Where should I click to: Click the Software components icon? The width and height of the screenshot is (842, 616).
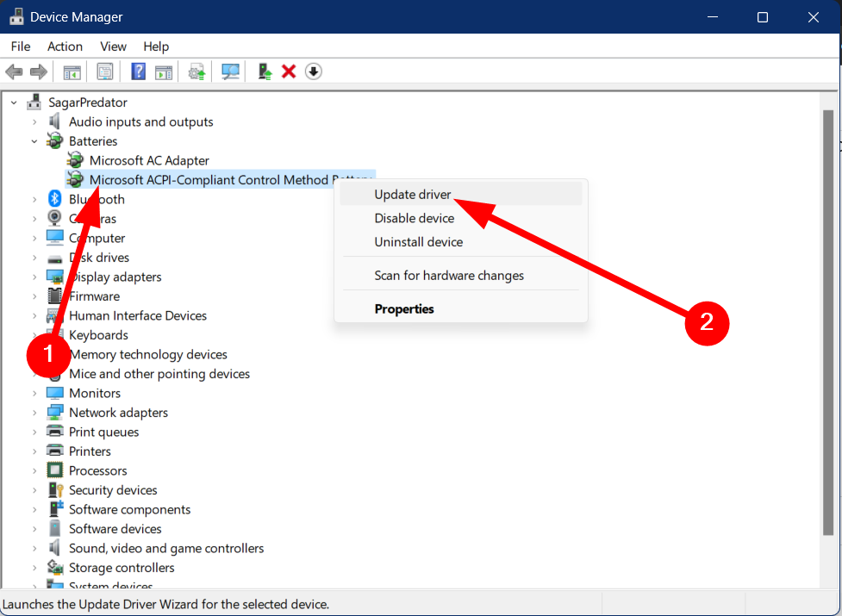[56, 509]
